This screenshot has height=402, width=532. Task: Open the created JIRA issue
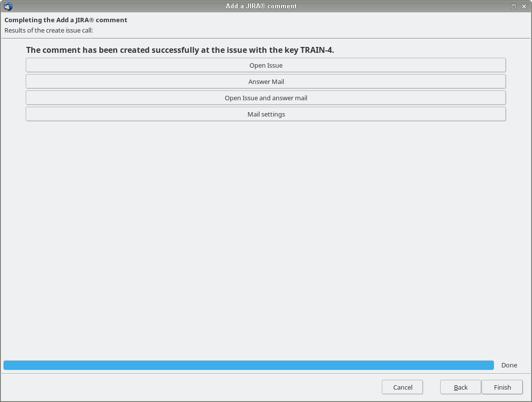coord(266,65)
